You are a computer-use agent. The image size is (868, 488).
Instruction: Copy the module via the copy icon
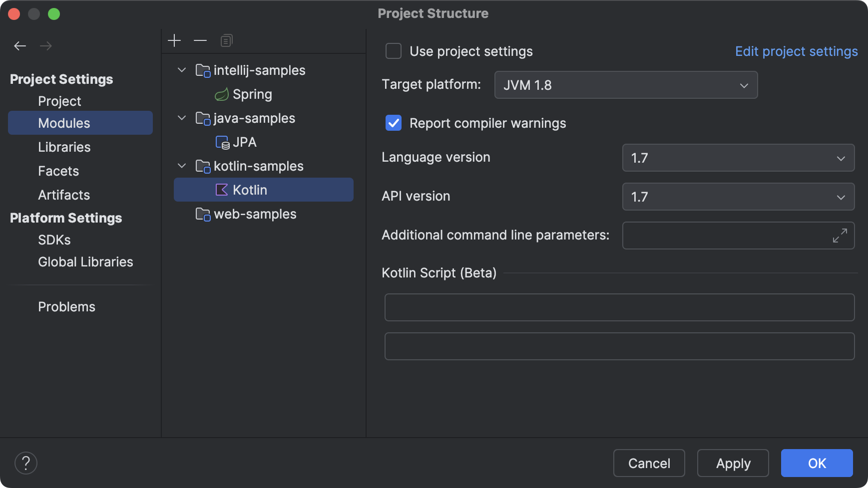coord(226,40)
